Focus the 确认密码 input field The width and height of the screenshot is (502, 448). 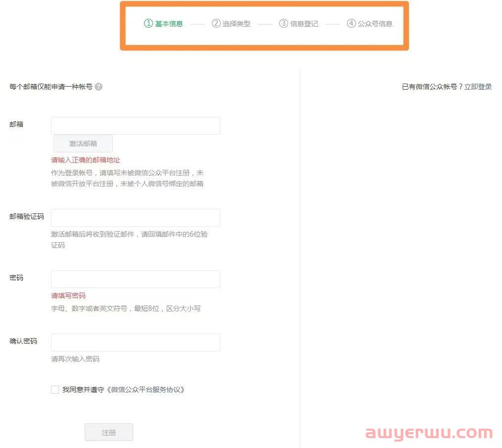pyautogui.click(x=136, y=343)
